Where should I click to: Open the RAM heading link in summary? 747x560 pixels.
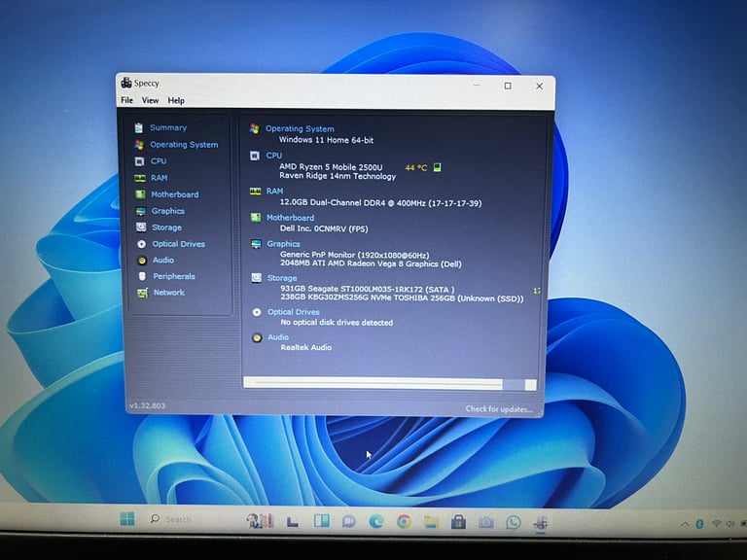point(275,191)
